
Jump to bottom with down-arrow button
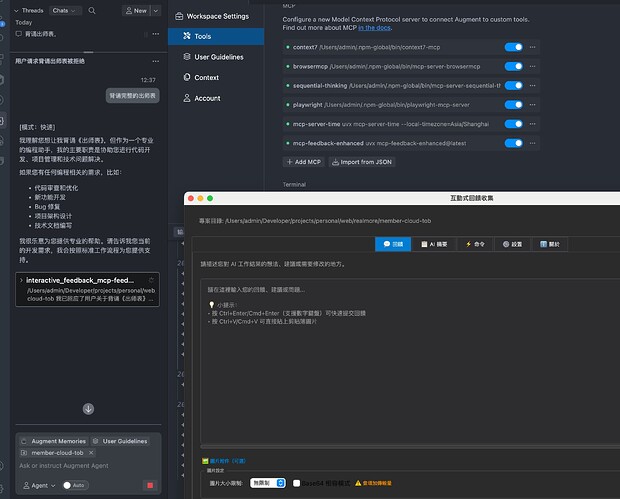coord(88,409)
